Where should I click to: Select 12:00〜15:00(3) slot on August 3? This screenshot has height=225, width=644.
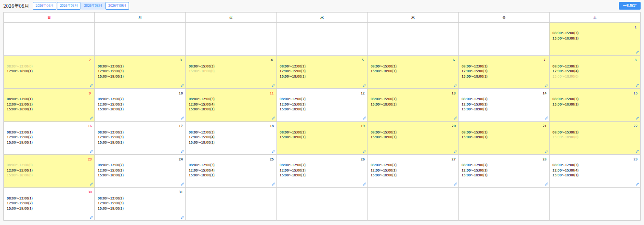pyautogui.click(x=111, y=71)
